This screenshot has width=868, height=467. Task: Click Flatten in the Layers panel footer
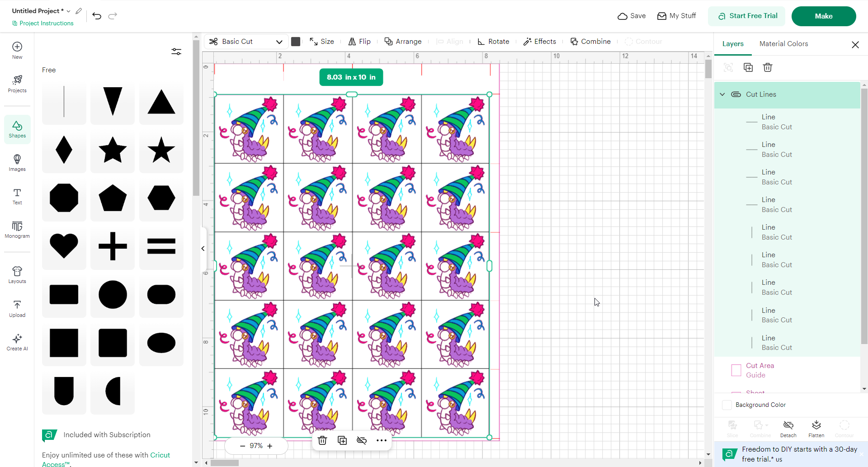click(x=816, y=429)
